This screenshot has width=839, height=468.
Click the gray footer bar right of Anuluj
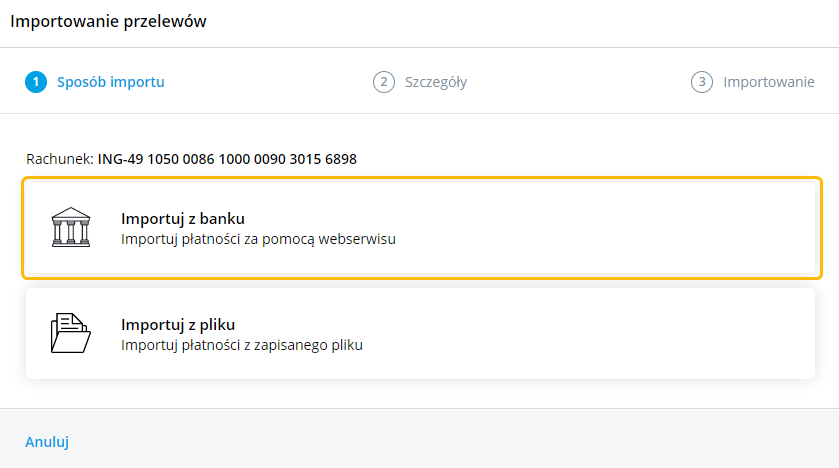click(450, 440)
